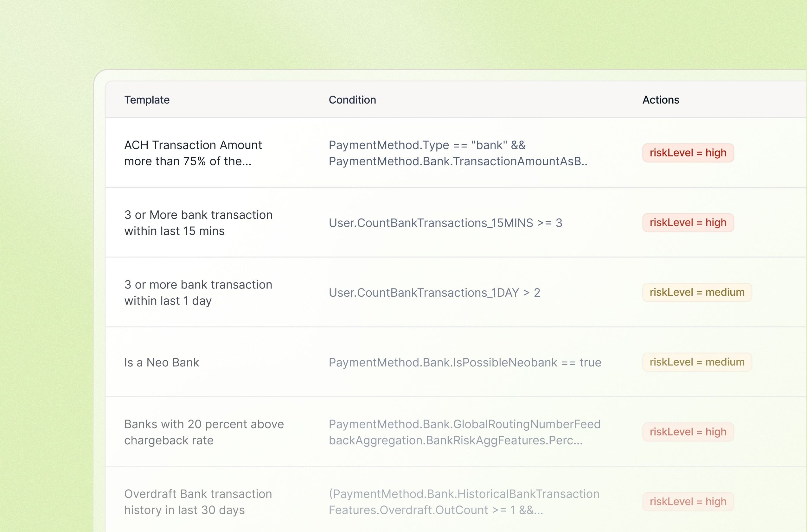Viewport: 807px width, 532px height.
Task: Select '3 or More bank transaction within last 15 mins'
Action: [198, 223]
